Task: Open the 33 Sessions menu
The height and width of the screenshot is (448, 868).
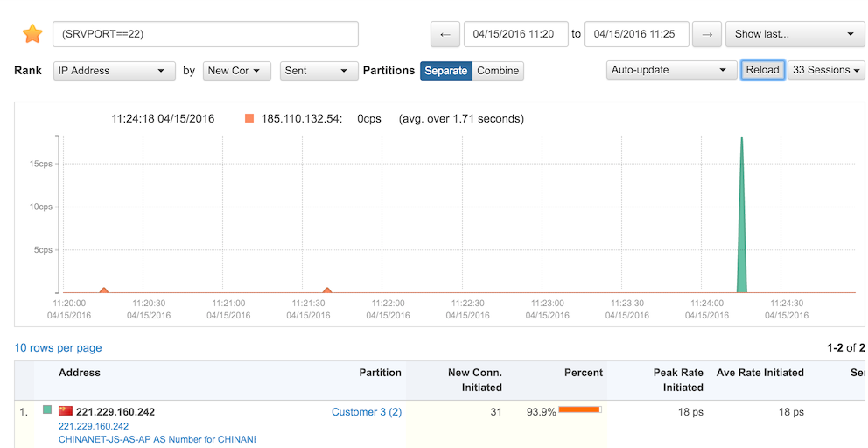Action: (826, 70)
